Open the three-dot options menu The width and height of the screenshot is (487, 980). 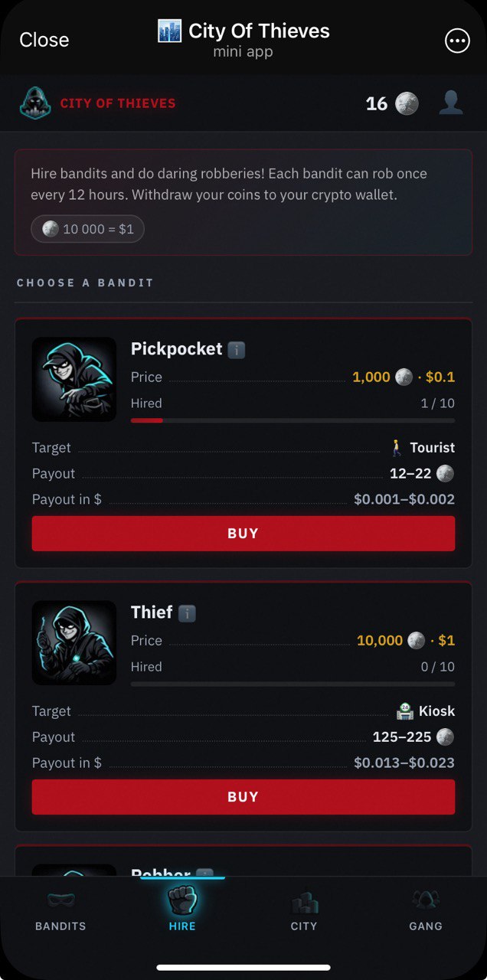(457, 41)
